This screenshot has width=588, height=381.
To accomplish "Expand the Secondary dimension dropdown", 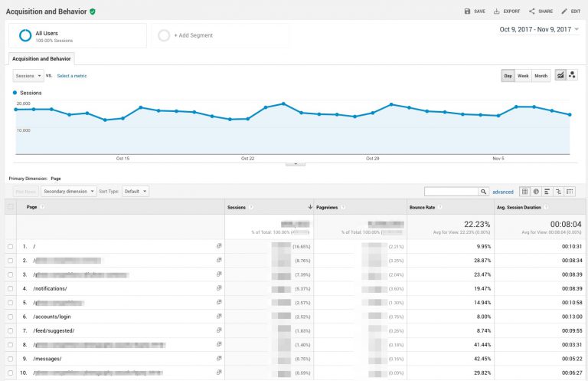I will (69, 191).
